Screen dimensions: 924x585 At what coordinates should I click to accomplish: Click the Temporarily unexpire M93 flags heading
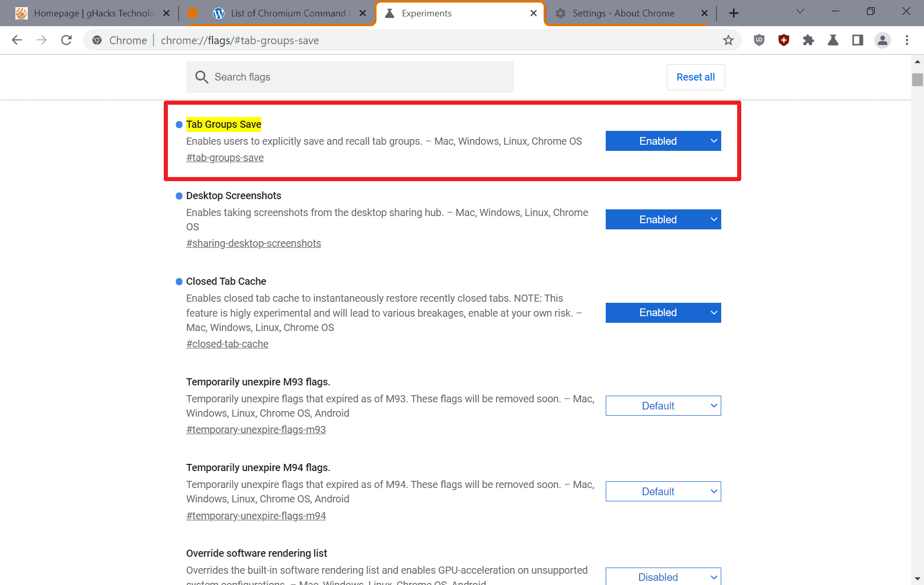coord(258,382)
